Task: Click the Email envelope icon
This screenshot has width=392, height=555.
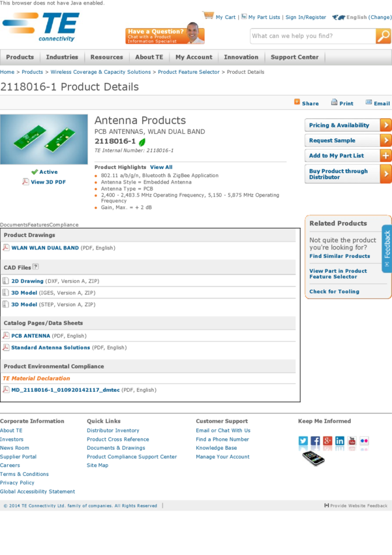Action: click(x=369, y=103)
